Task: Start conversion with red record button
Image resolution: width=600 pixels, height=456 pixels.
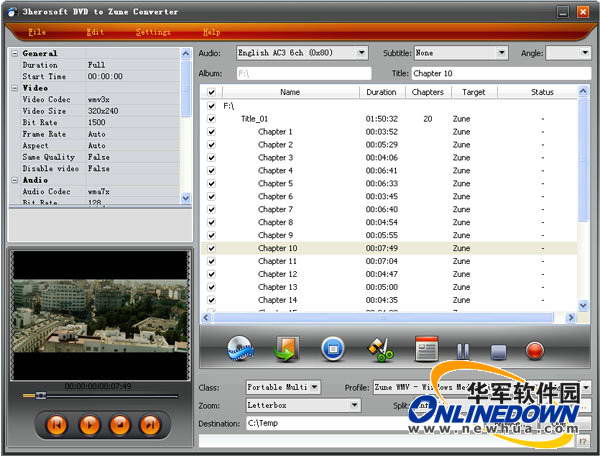Action: pos(535,350)
